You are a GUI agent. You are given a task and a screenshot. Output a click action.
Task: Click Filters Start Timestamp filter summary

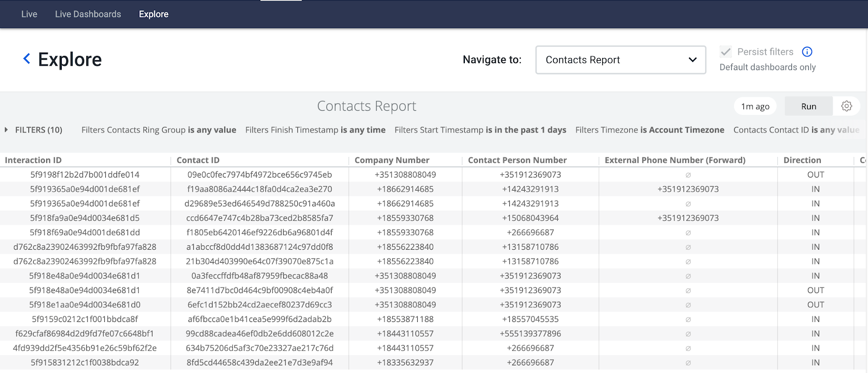tap(480, 130)
